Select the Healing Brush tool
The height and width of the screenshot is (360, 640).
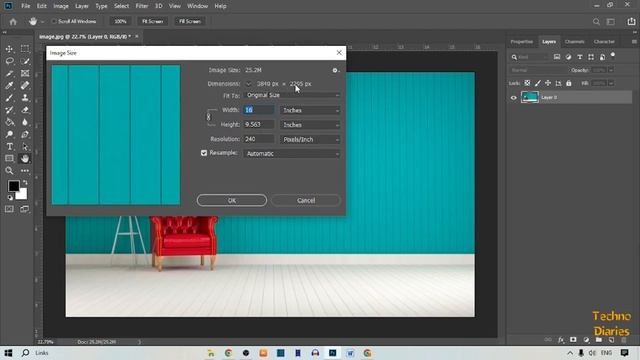(25, 85)
